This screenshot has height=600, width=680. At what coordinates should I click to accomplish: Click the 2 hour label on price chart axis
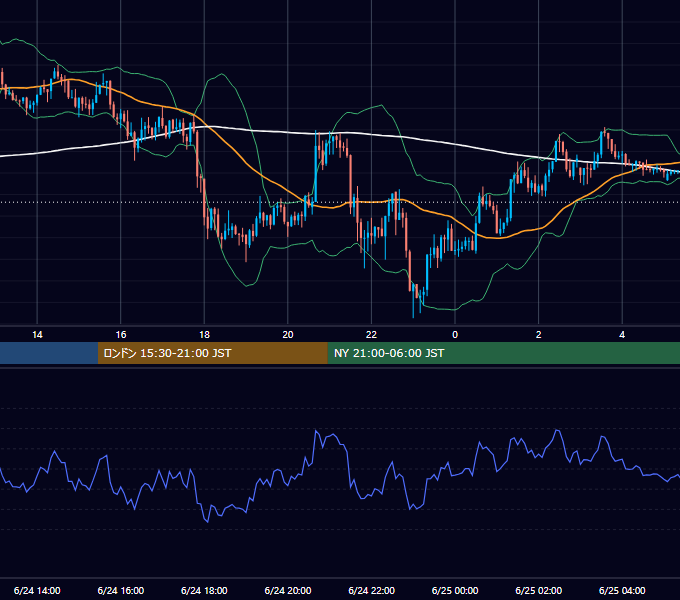pyautogui.click(x=539, y=335)
